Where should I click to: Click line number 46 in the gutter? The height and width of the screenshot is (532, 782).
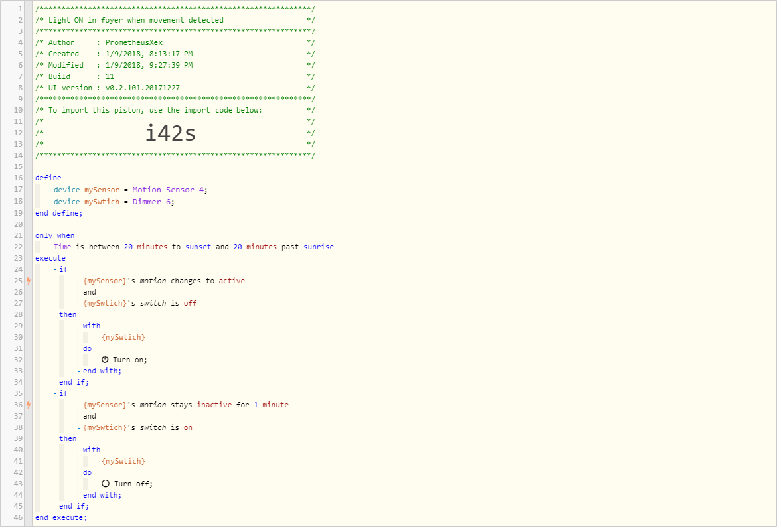[18, 518]
